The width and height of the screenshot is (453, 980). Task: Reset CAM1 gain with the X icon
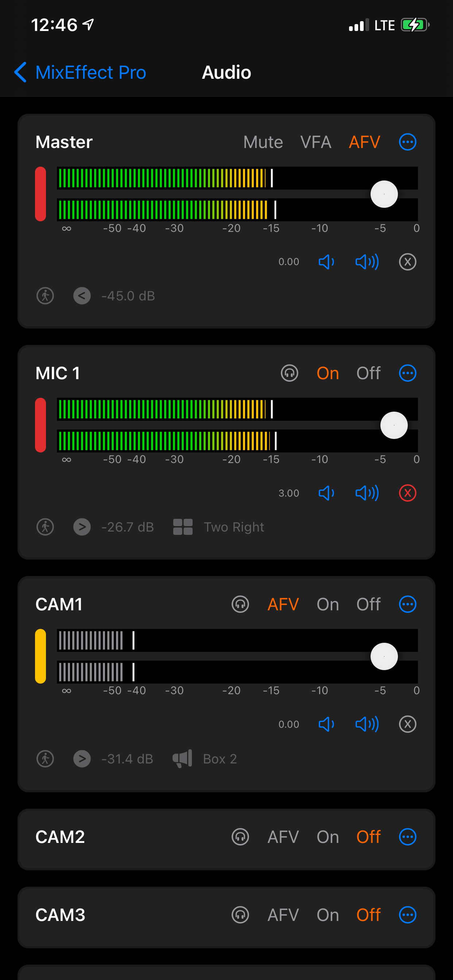pyautogui.click(x=407, y=724)
